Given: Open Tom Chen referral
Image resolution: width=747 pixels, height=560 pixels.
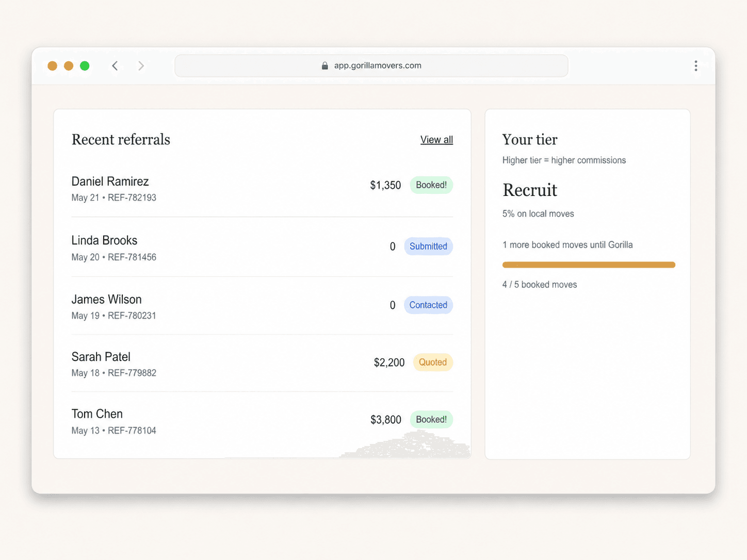Looking at the screenshot, I should click(97, 414).
